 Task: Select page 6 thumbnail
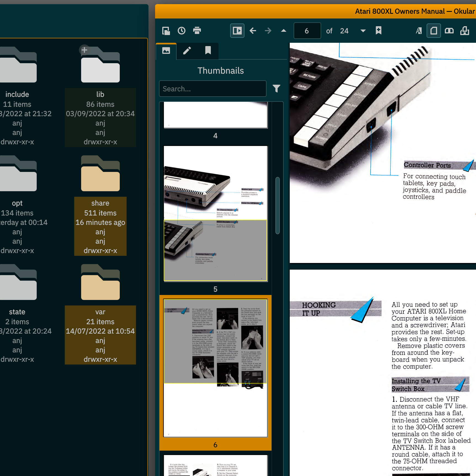[x=216, y=368]
